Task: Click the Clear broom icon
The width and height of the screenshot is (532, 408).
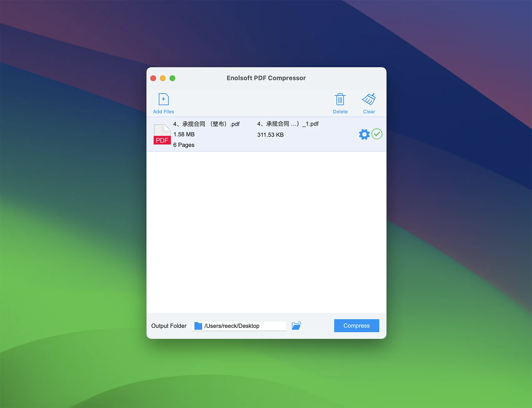Action: click(369, 99)
